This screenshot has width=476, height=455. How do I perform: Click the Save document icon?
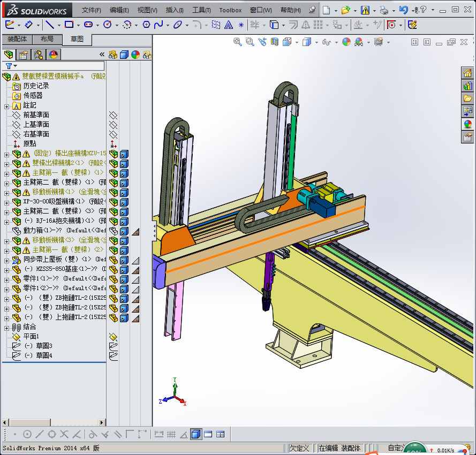point(365,10)
